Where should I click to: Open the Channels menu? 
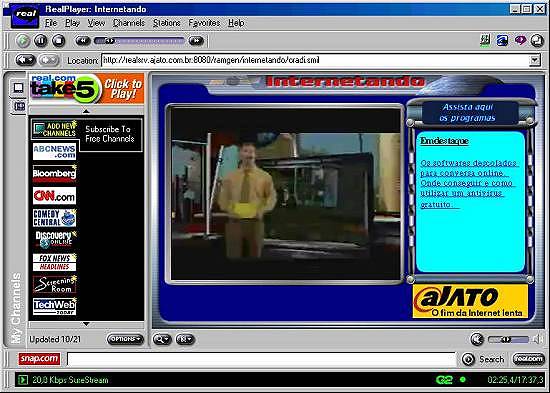click(129, 23)
